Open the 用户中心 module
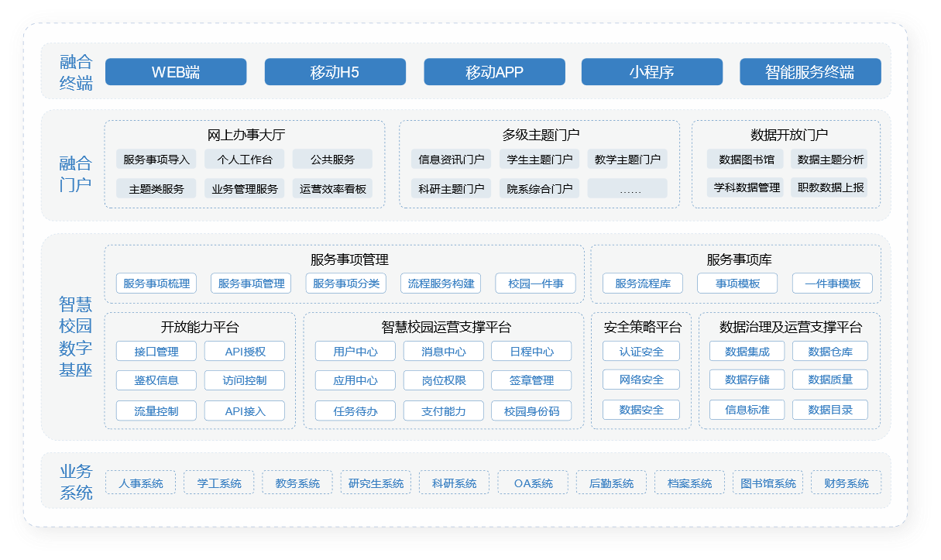The width and height of the screenshot is (941, 560). point(355,352)
